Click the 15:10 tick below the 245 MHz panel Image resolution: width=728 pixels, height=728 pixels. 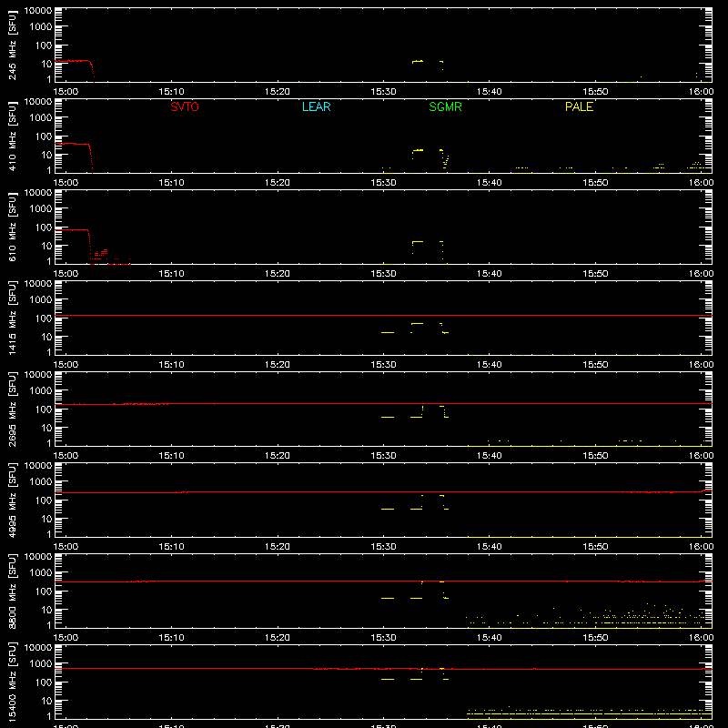coord(171,92)
